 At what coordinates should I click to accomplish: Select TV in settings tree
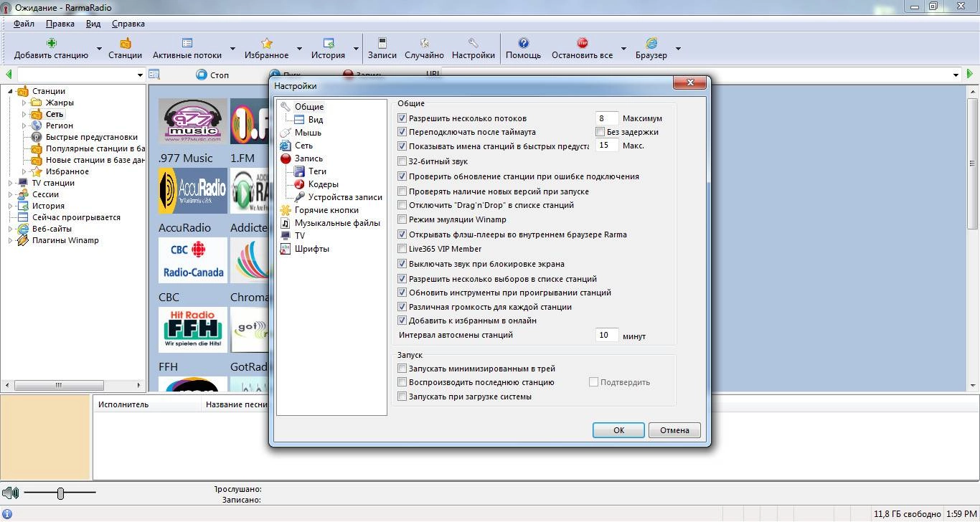pyautogui.click(x=299, y=236)
